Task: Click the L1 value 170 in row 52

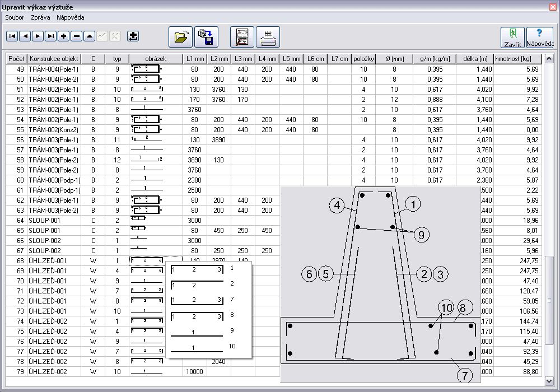Action: (x=195, y=100)
